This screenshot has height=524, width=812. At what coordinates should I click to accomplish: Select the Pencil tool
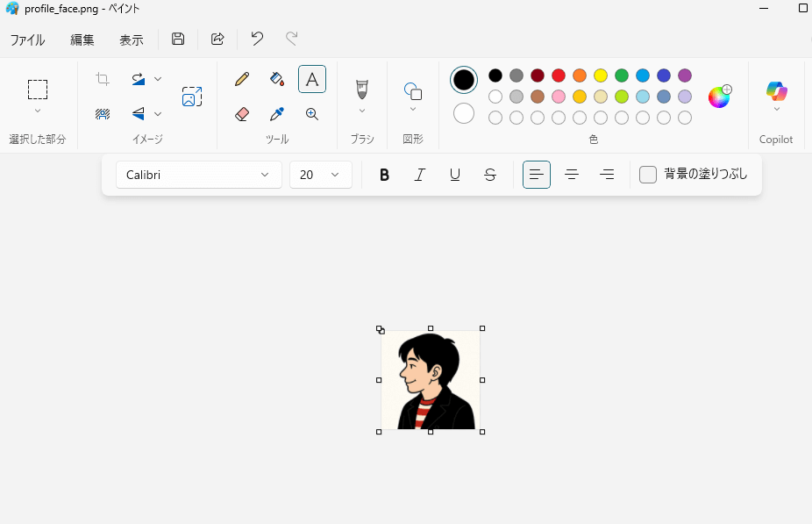tap(241, 79)
